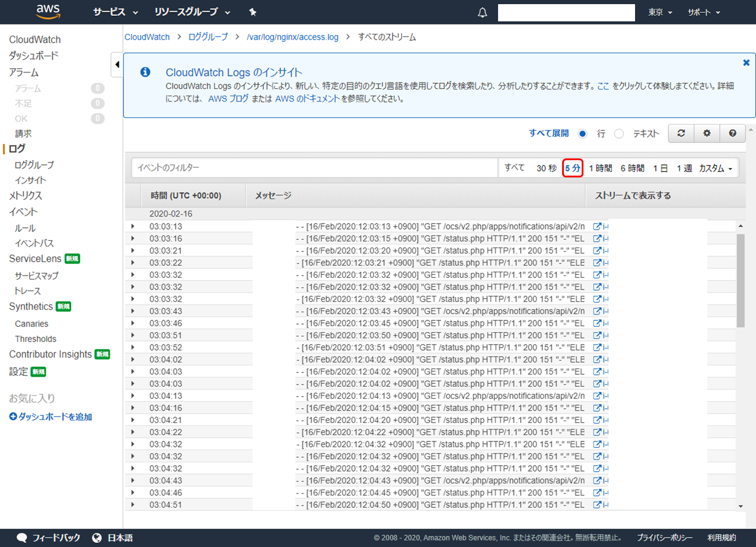Open サービスマップ under ServiceLens
Image resolution: width=756 pixels, height=547 pixels.
37,276
